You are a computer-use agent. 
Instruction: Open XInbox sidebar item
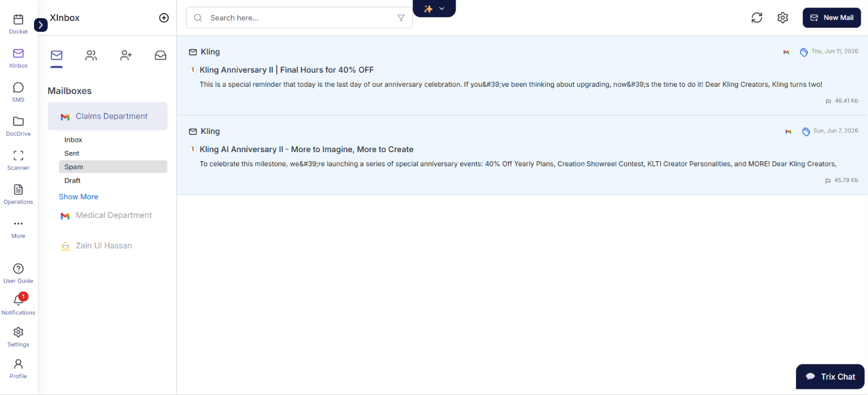click(x=18, y=58)
